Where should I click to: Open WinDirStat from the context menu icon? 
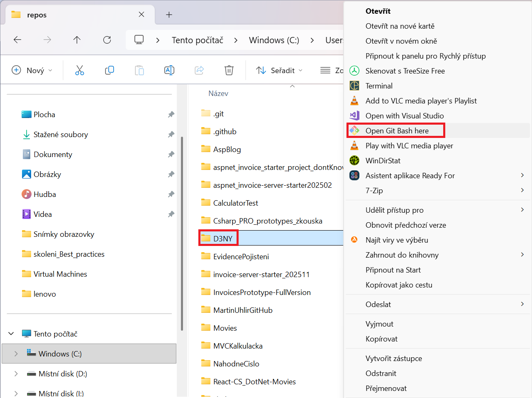354,160
